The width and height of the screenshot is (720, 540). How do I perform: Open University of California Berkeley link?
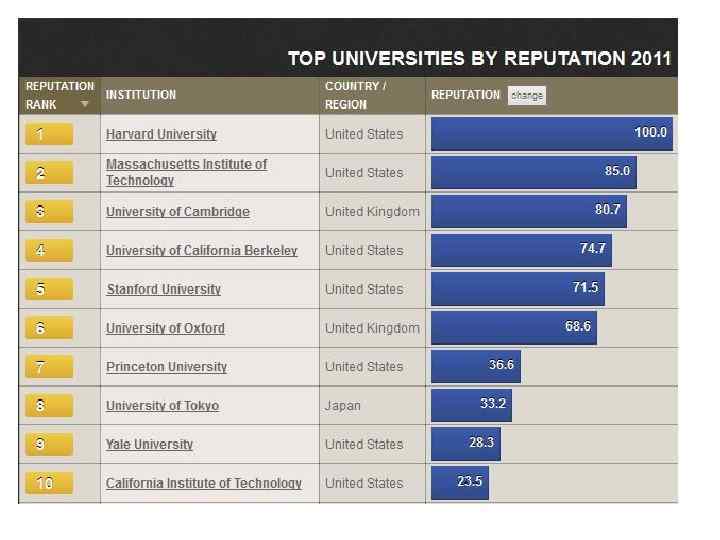[x=202, y=250]
